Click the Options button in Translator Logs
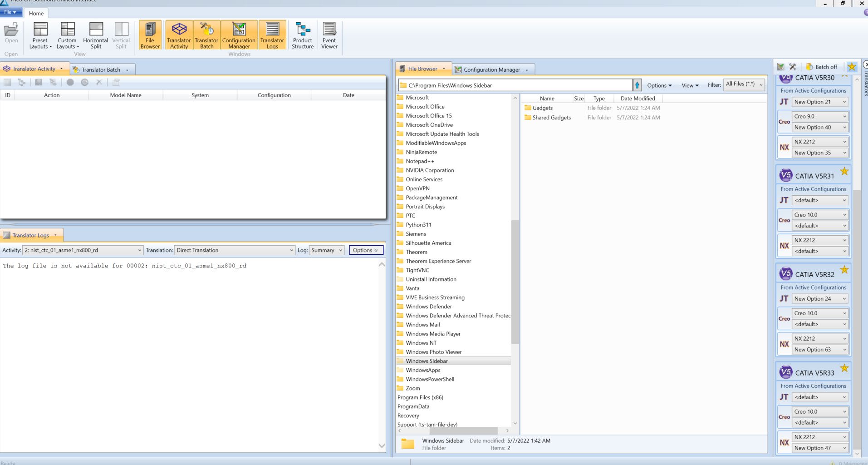Screen dimensions: 868x465 [x=366, y=250]
